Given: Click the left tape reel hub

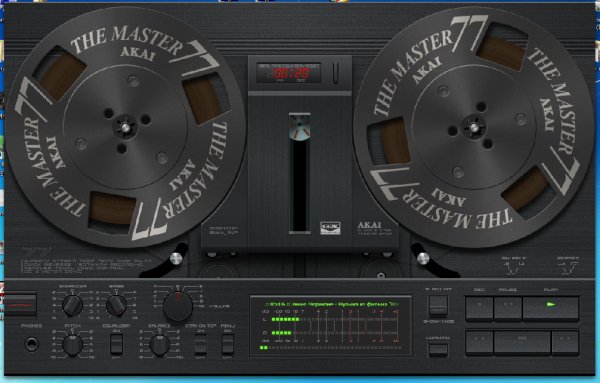Looking at the screenshot, I should coord(125,127).
